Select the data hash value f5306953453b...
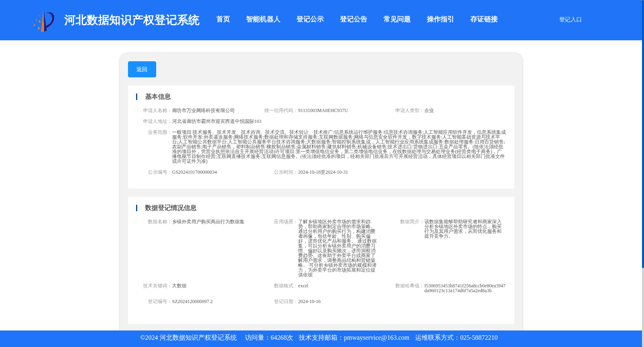 point(465,288)
